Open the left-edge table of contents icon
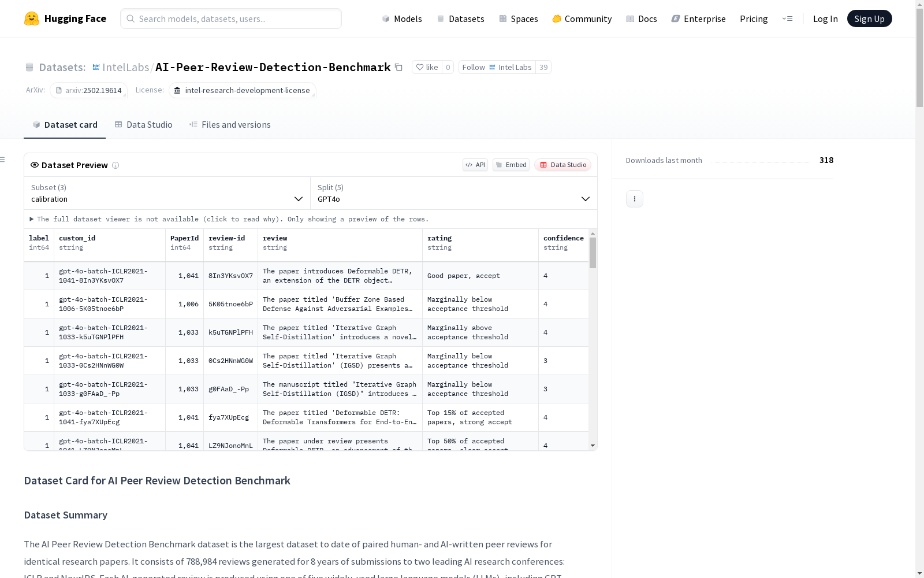 pos(3,160)
